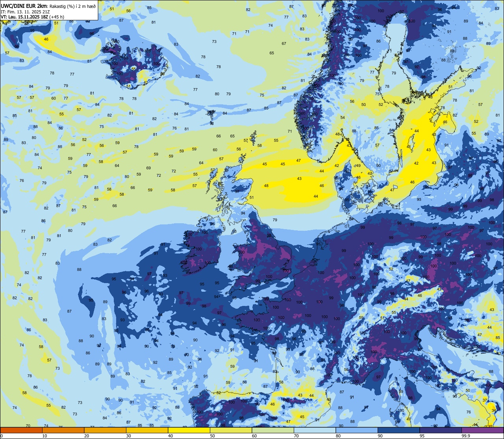Image resolution: width=504 pixels, height=439 pixels.
Task: Click the humidity value '54' over southern Norway
Action: tap(343, 118)
